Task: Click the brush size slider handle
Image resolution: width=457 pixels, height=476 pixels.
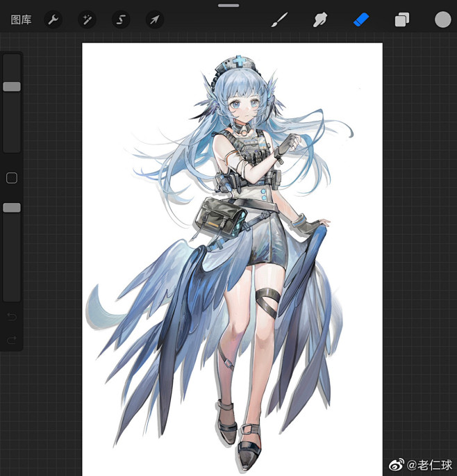Action: [x=12, y=87]
